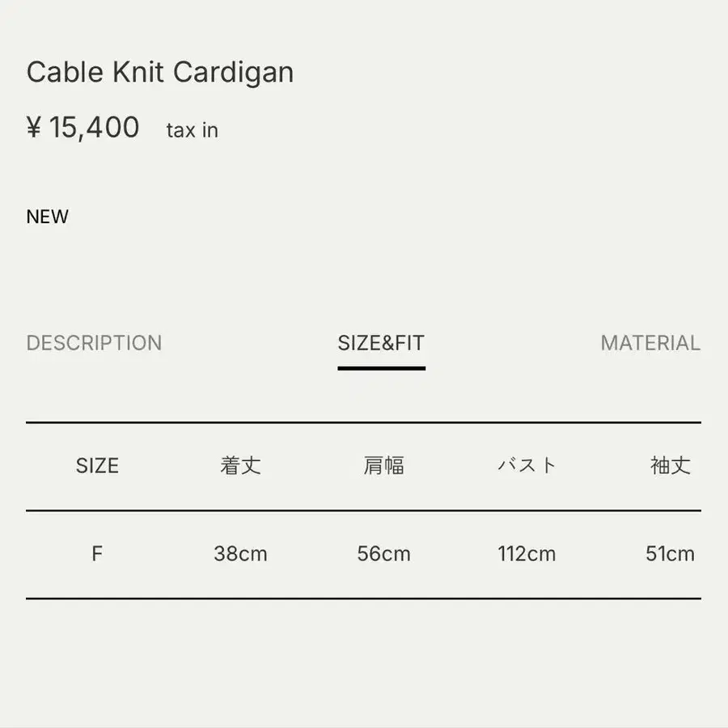Select the F size cell
The height and width of the screenshot is (728, 728).
click(97, 554)
